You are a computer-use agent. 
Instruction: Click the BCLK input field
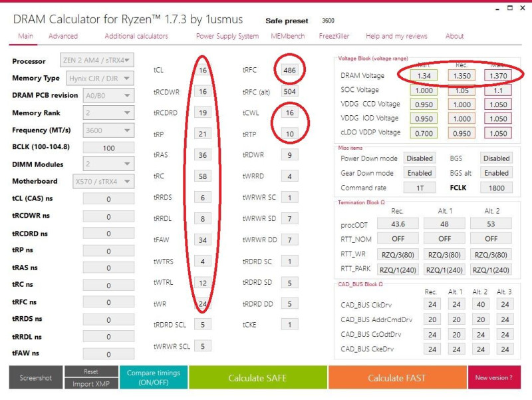pyautogui.click(x=108, y=148)
